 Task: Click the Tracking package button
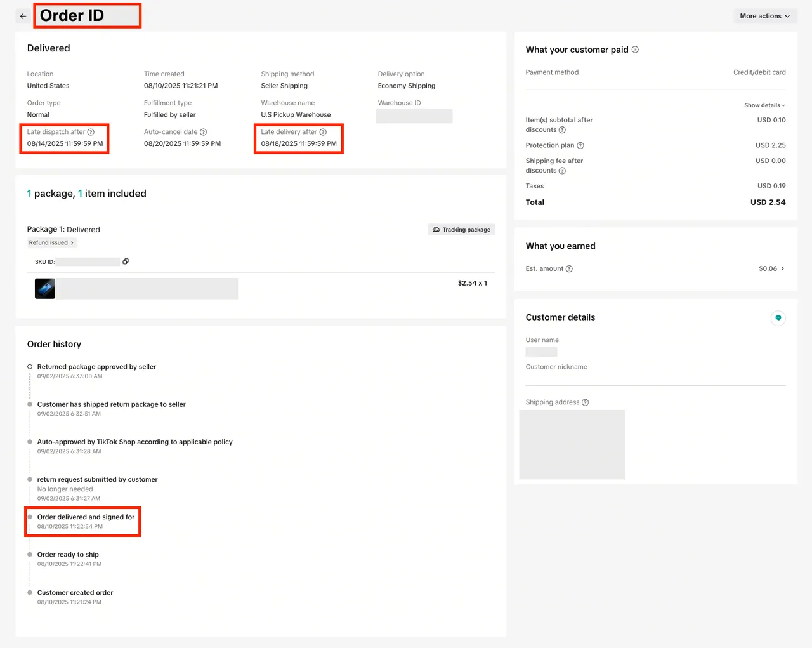tap(461, 230)
